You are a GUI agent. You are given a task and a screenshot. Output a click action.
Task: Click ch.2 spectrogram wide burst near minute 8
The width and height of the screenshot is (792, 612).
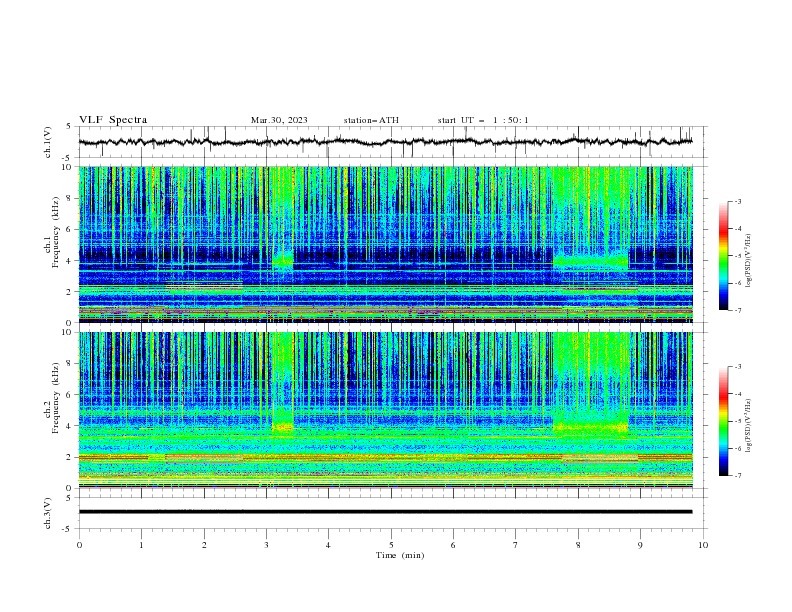(590, 383)
